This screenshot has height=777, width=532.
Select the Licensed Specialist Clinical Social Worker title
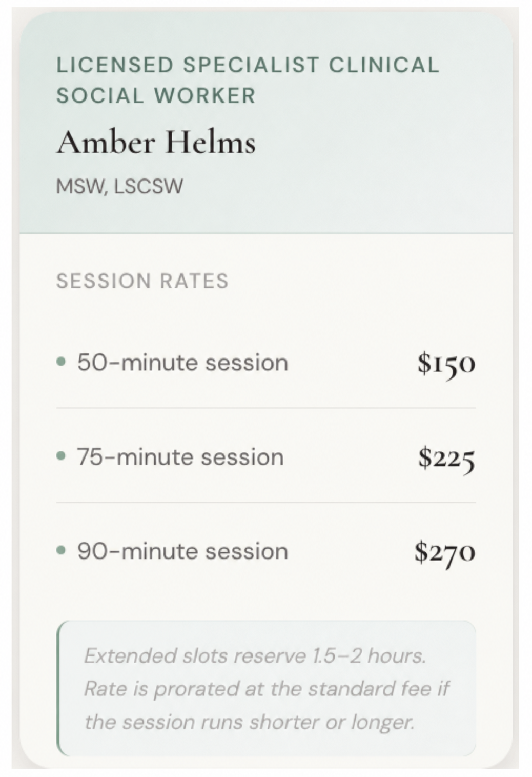[248, 80]
